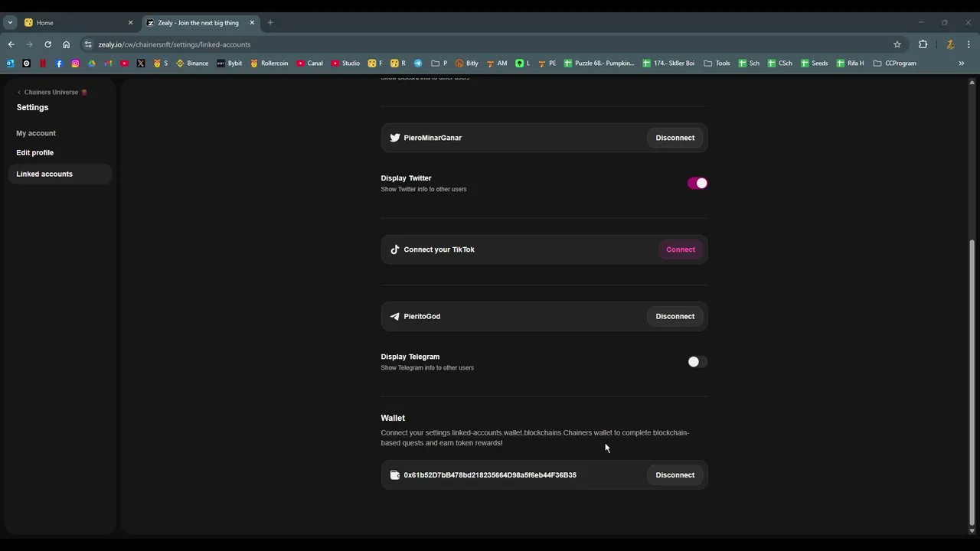This screenshot has height=551, width=980.
Task: Open the browser extensions puzzle icon
Action: point(923,44)
